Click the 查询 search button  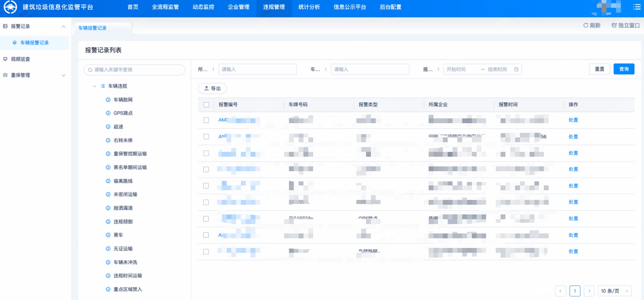pos(624,69)
